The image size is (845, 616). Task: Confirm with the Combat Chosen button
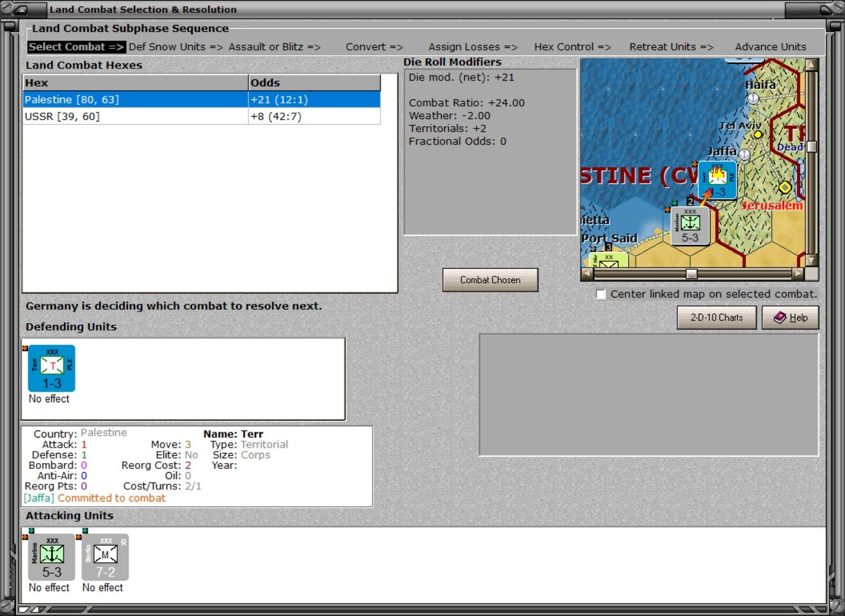(x=490, y=280)
